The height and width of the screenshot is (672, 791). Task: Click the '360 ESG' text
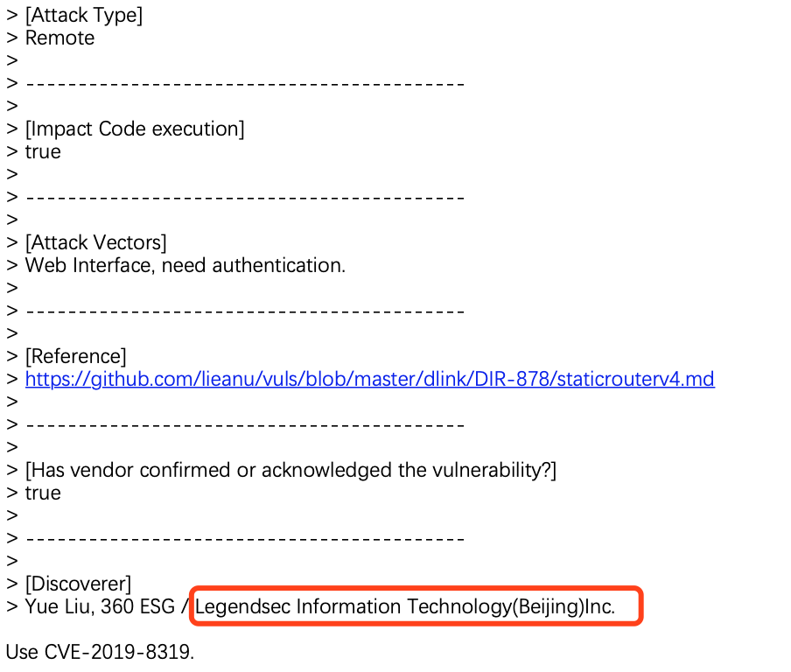[x=137, y=606]
